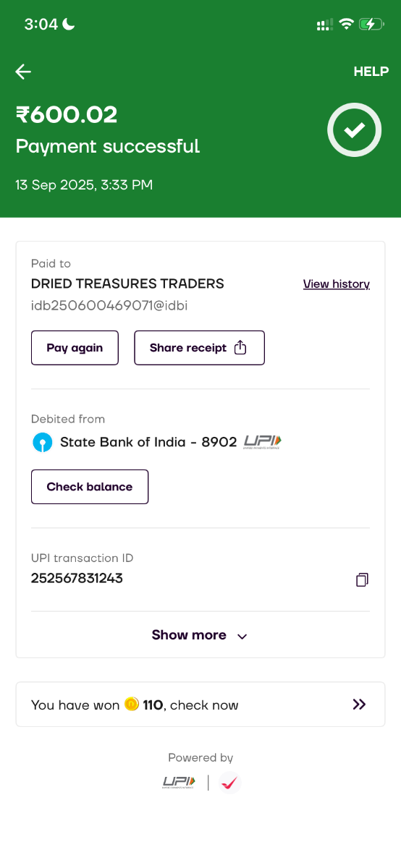This screenshot has width=401, height=868.
Task: Open HELP from the top bar
Action: pos(371,72)
